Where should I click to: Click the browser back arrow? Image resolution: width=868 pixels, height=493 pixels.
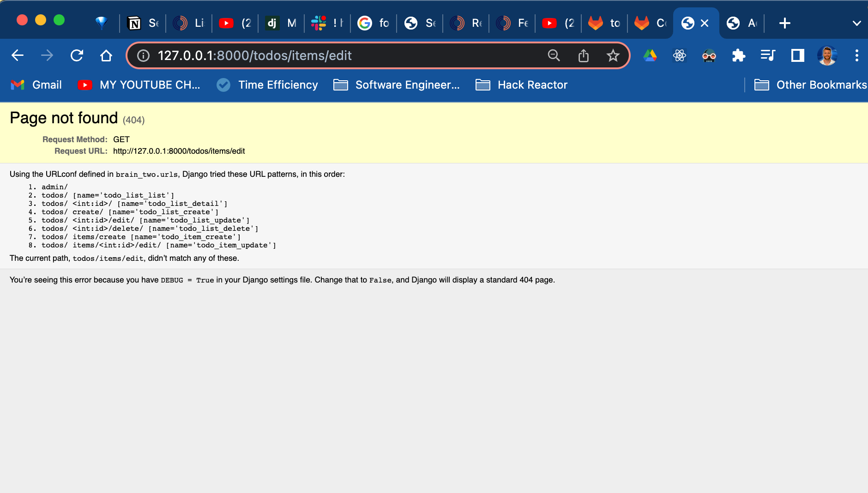coord(18,55)
